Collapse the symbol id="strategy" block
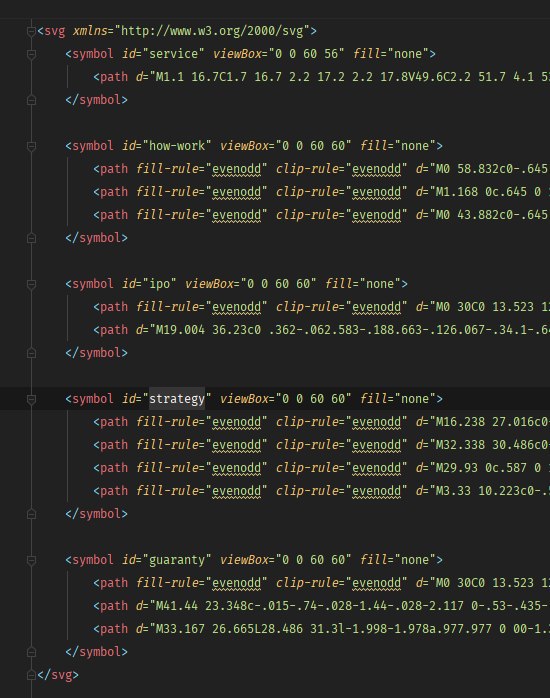550x698 pixels. [31, 399]
